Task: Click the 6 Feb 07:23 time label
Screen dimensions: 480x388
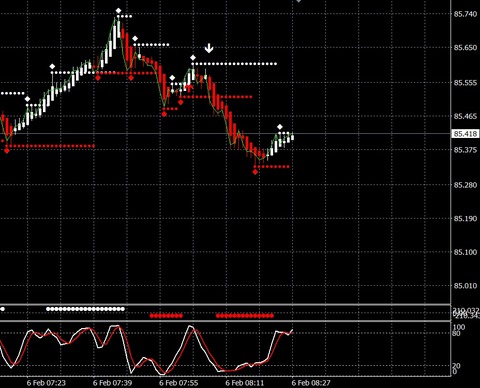Action: 46,383
